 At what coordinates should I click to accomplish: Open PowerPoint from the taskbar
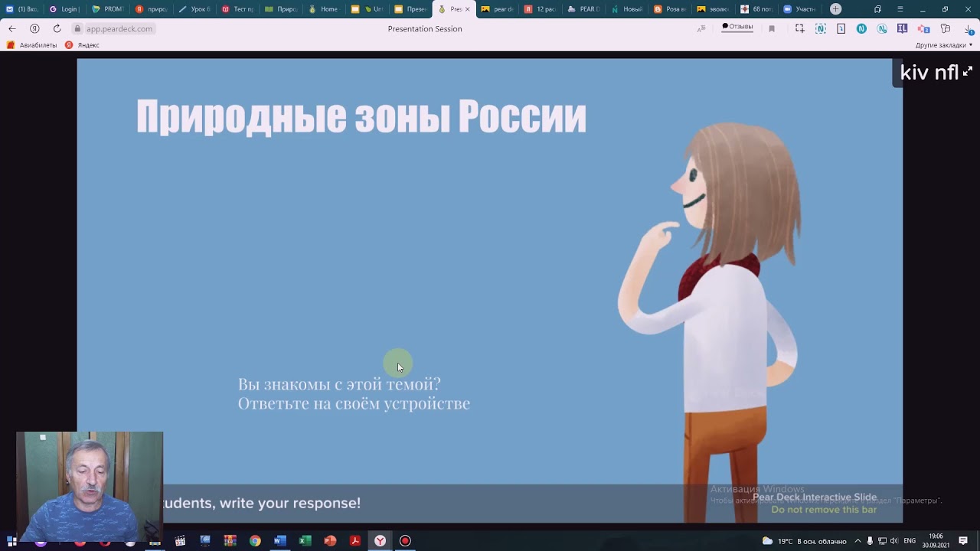tap(330, 541)
